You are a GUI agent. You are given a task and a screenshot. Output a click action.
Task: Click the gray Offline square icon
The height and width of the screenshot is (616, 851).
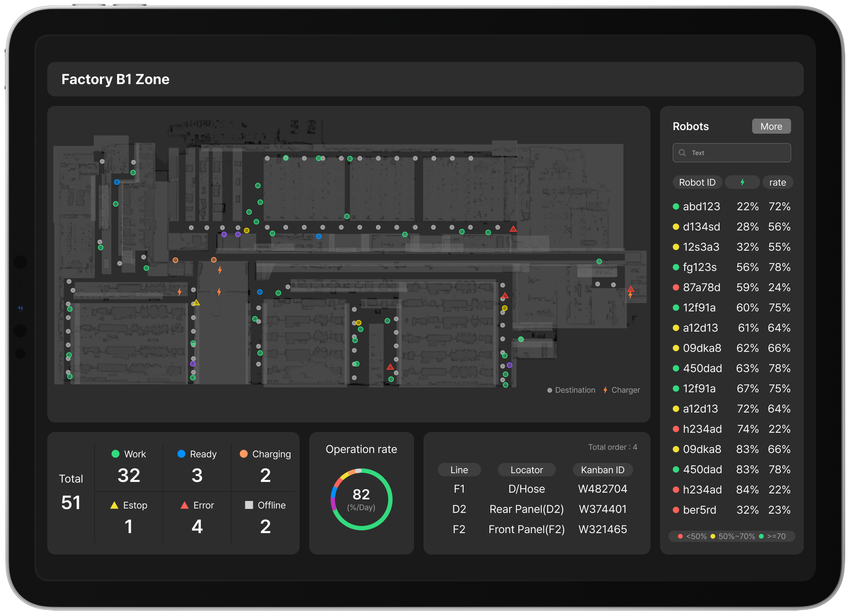point(249,505)
